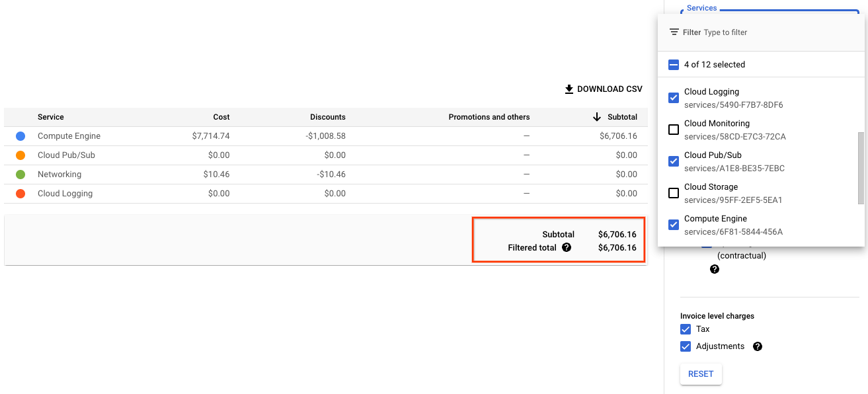
Task: Click the -$1,008.58 discount cell
Action: (x=325, y=136)
